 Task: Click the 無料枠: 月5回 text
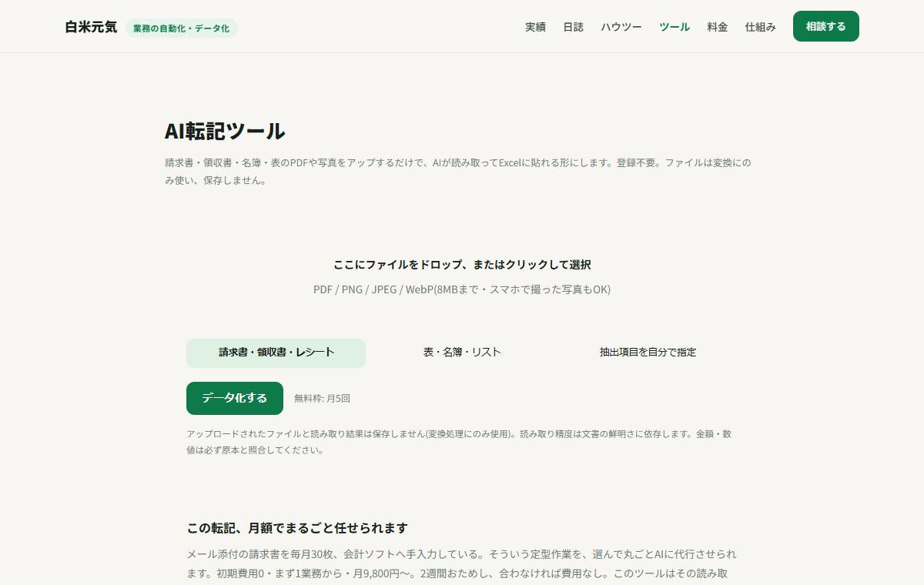tap(322, 399)
